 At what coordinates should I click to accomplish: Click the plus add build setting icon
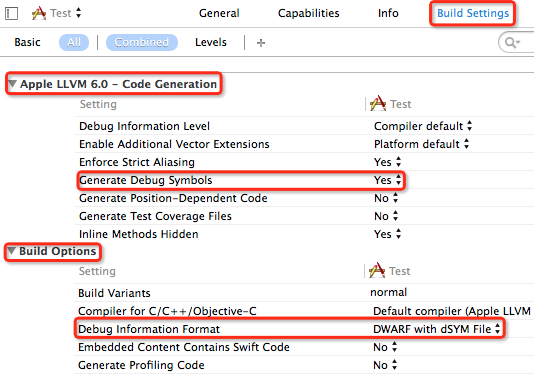261,43
